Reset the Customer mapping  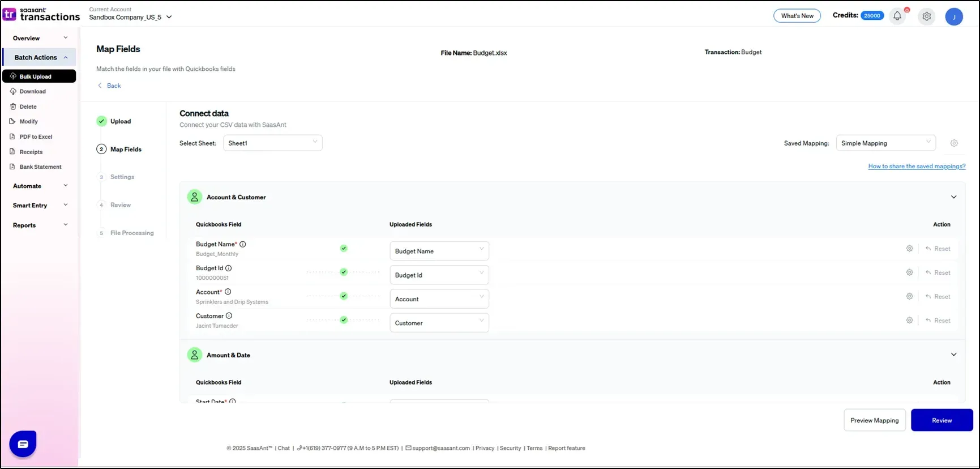click(x=938, y=320)
